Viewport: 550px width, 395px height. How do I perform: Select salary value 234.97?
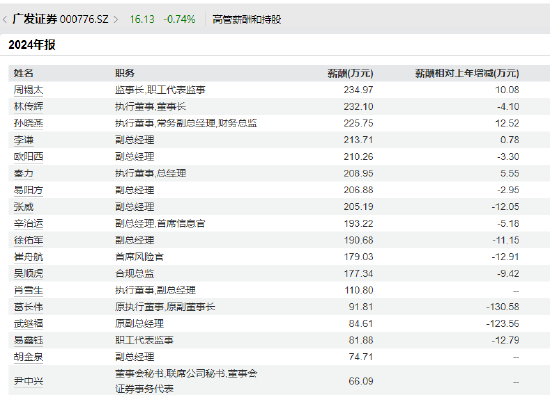pyautogui.click(x=358, y=90)
